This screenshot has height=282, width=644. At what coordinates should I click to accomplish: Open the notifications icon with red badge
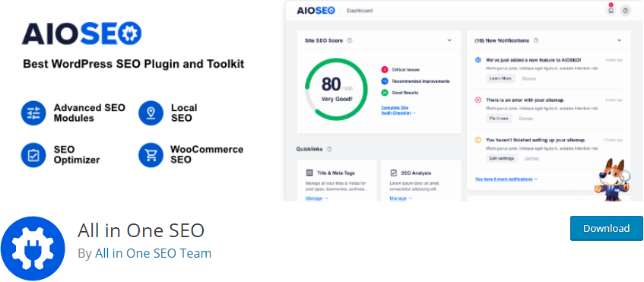[x=611, y=11]
